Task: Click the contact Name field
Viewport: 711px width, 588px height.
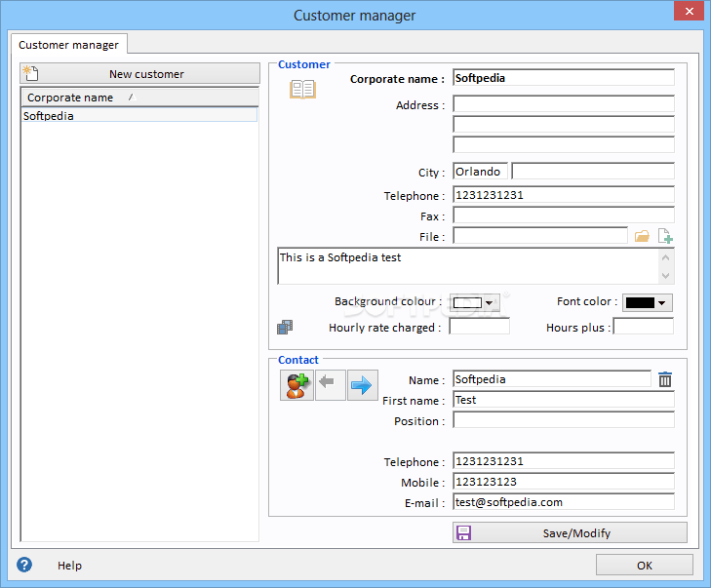Action: 552,379
